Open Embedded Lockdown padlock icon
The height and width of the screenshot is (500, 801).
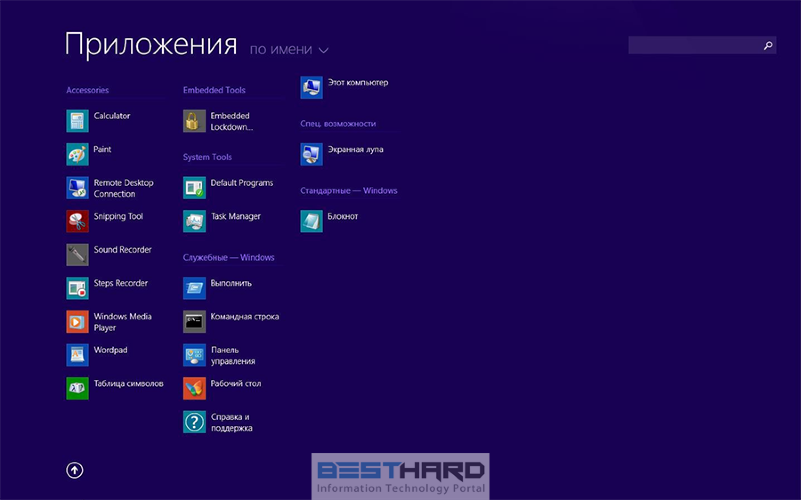[x=194, y=121]
